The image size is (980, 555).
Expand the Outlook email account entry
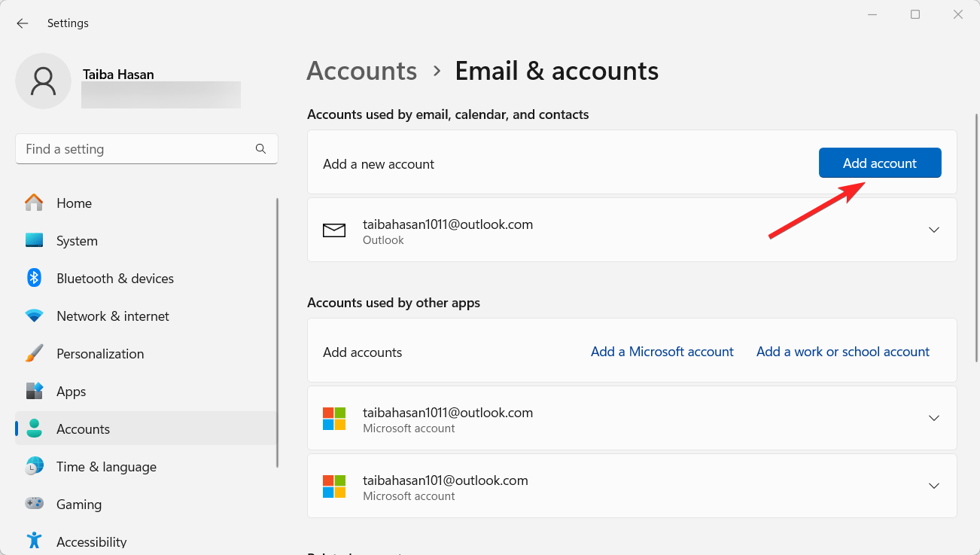click(933, 230)
